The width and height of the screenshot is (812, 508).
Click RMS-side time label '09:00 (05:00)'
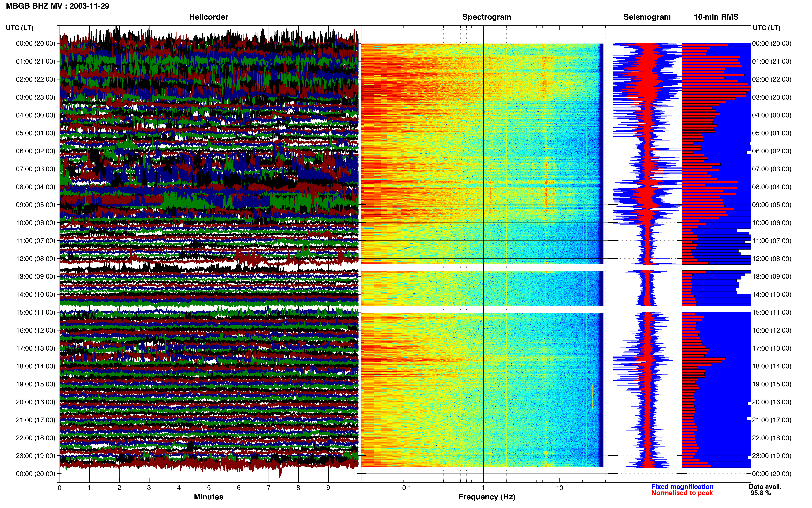click(x=772, y=205)
